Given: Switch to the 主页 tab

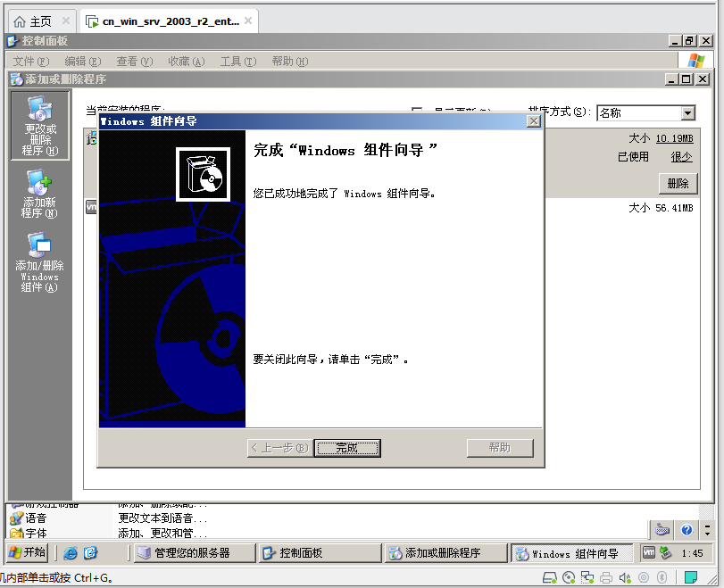Looking at the screenshot, I should pos(41,21).
